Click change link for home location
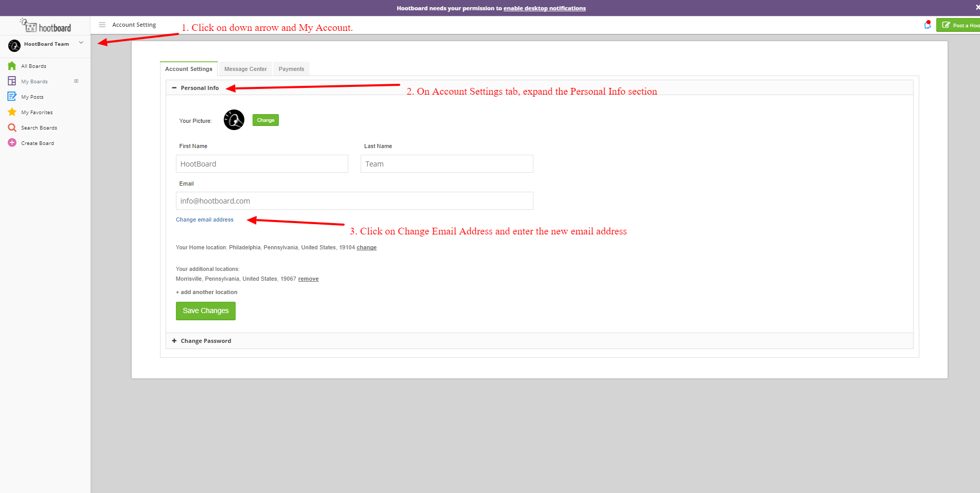This screenshot has width=980, height=493. coord(367,247)
